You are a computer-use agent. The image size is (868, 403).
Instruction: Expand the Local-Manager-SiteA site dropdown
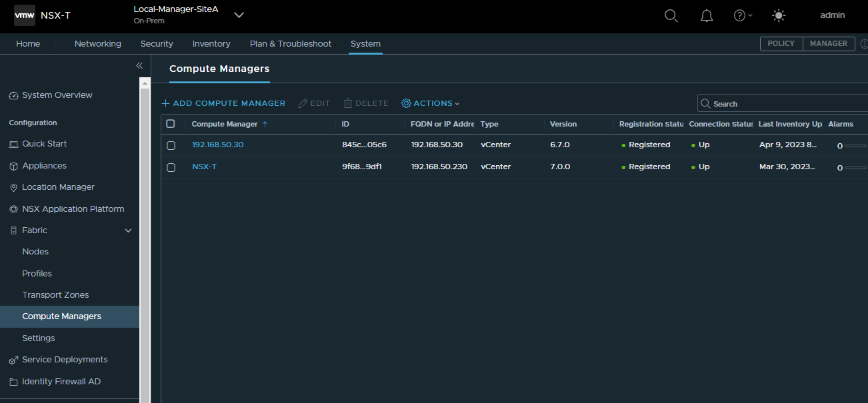coord(239,15)
